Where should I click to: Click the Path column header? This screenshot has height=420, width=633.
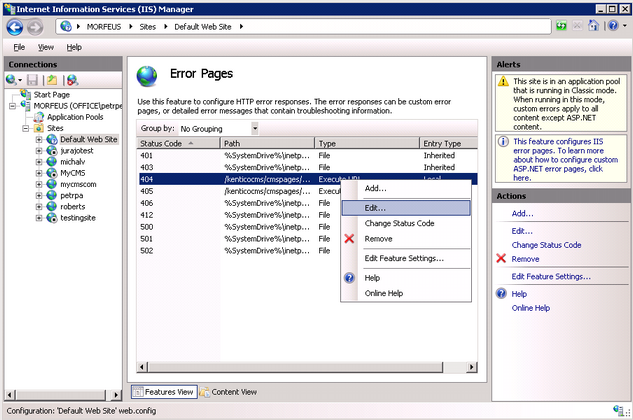[267, 143]
